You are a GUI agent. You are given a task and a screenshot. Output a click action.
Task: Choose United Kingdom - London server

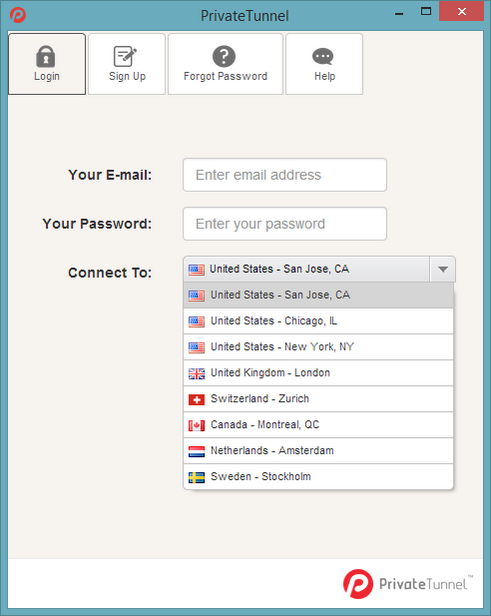[318, 373]
